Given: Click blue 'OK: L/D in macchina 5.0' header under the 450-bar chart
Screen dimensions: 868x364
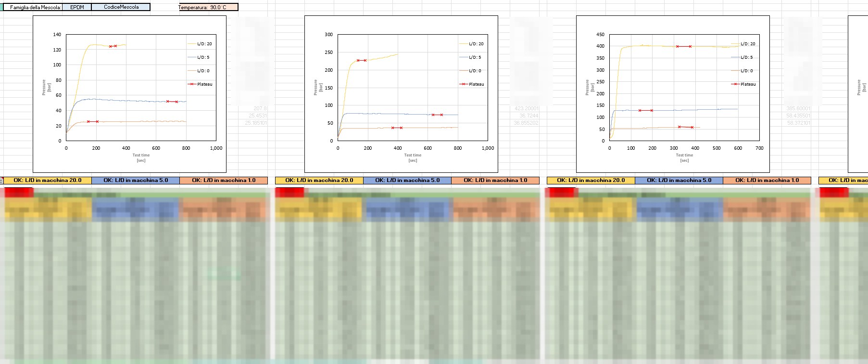Looking at the screenshot, I should 679,181.
